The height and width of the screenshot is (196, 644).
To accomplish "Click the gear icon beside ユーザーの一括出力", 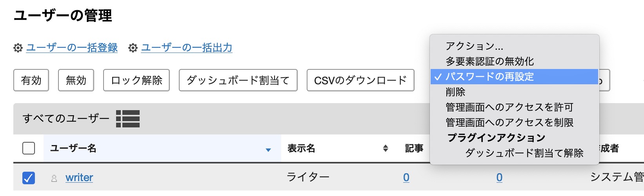I will click(x=133, y=48).
